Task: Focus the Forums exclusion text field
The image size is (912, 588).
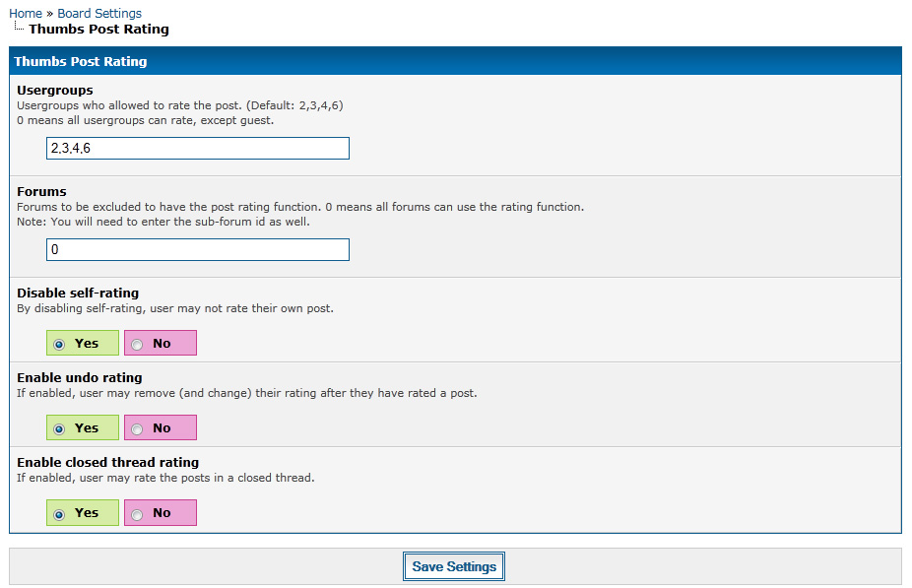Action: click(x=197, y=250)
